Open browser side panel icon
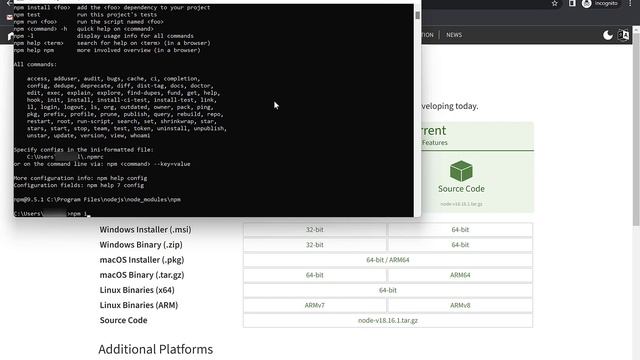This screenshot has width=640, height=360. pos(572,3)
